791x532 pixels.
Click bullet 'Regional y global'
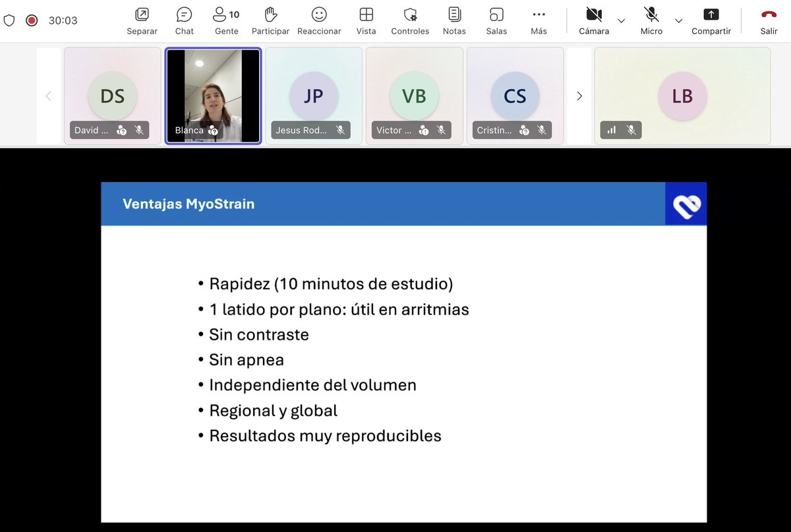[273, 410]
